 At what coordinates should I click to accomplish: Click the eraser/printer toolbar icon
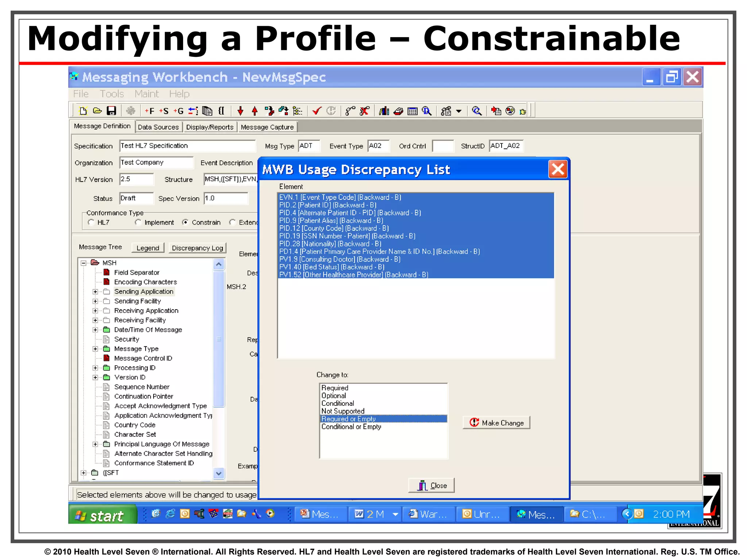[x=398, y=111]
